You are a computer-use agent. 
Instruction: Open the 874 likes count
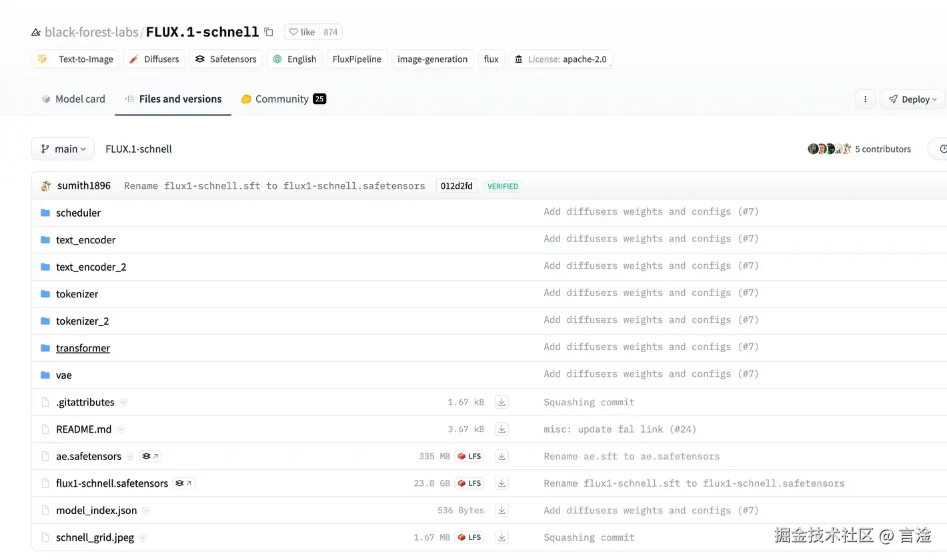330,32
